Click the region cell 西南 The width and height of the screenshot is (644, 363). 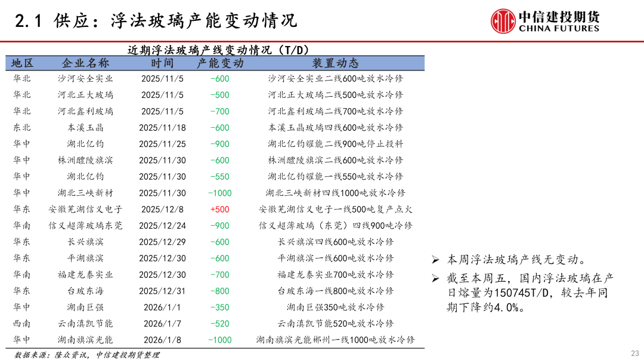22,324
